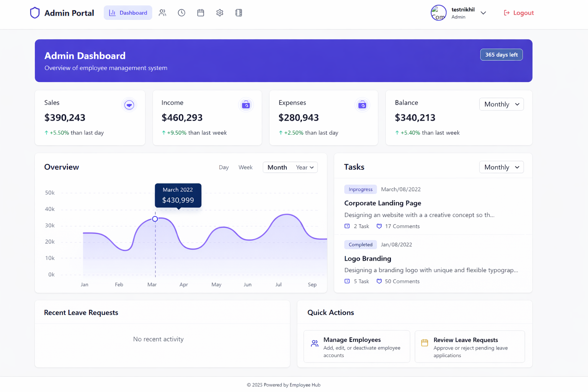Screen dimensions: 588x392
Task: Click the testnikhil profile avatar
Action: [x=438, y=13]
